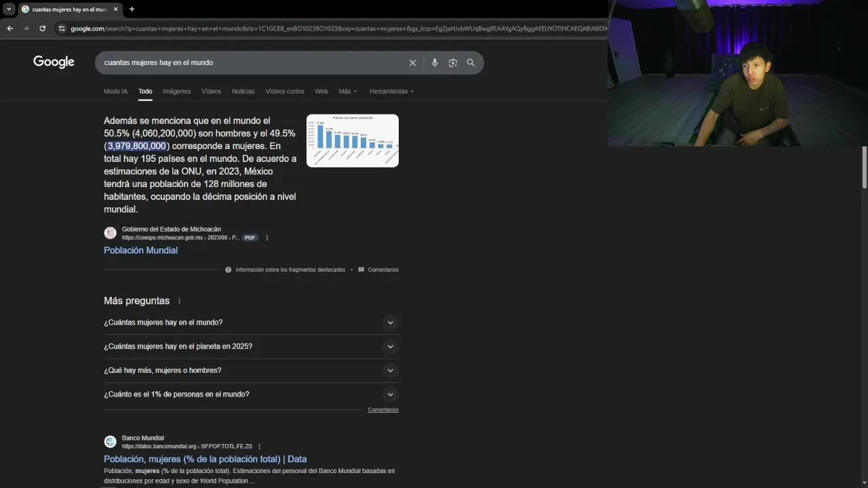Switch to Imágenes tab

click(176, 91)
